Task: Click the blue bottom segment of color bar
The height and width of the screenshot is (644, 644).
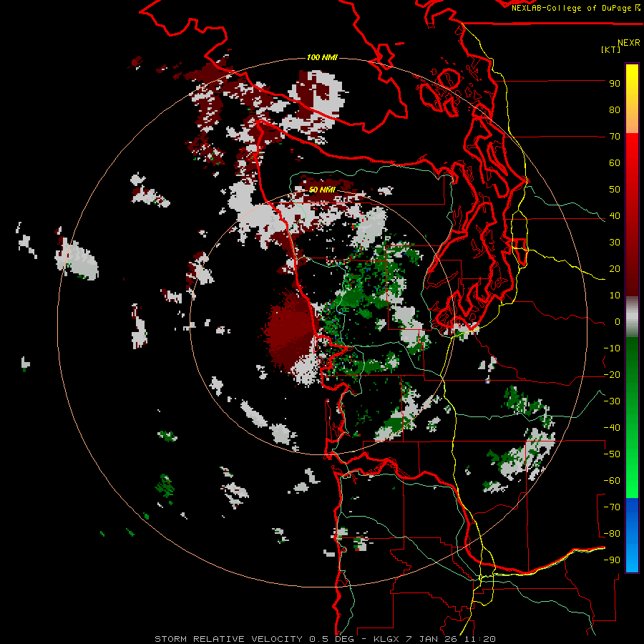Action: click(632, 535)
